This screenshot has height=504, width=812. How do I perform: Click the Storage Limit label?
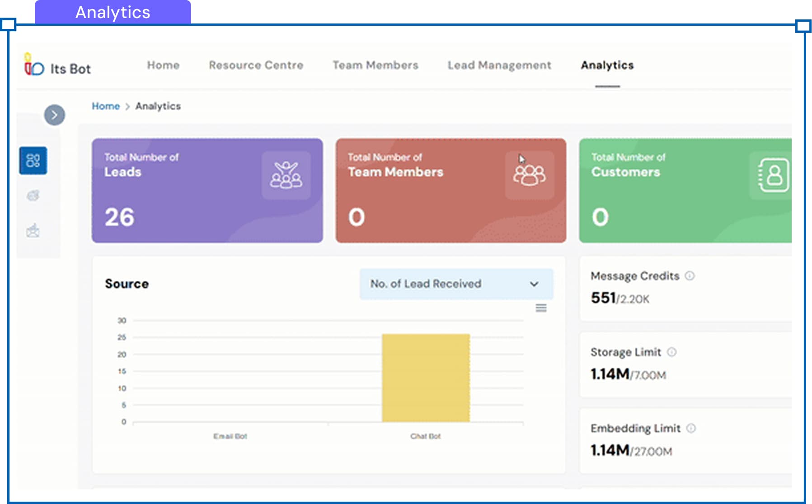coord(626,352)
